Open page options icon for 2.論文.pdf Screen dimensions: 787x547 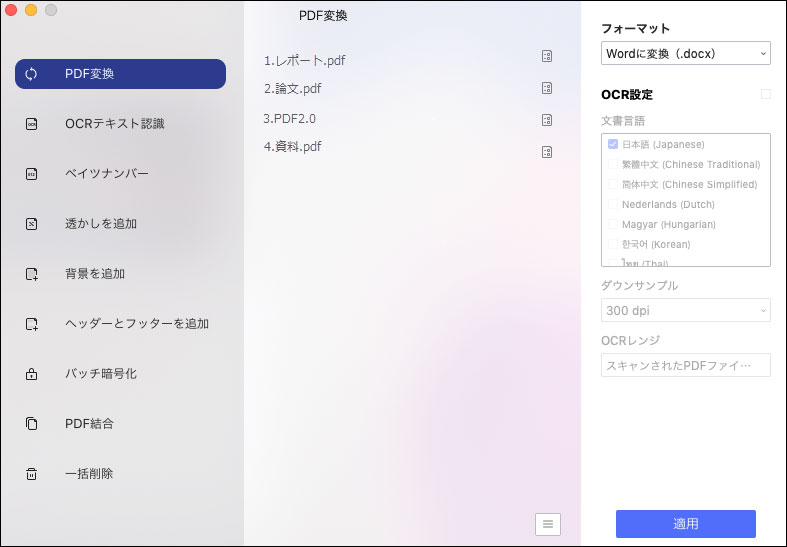(x=547, y=88)
